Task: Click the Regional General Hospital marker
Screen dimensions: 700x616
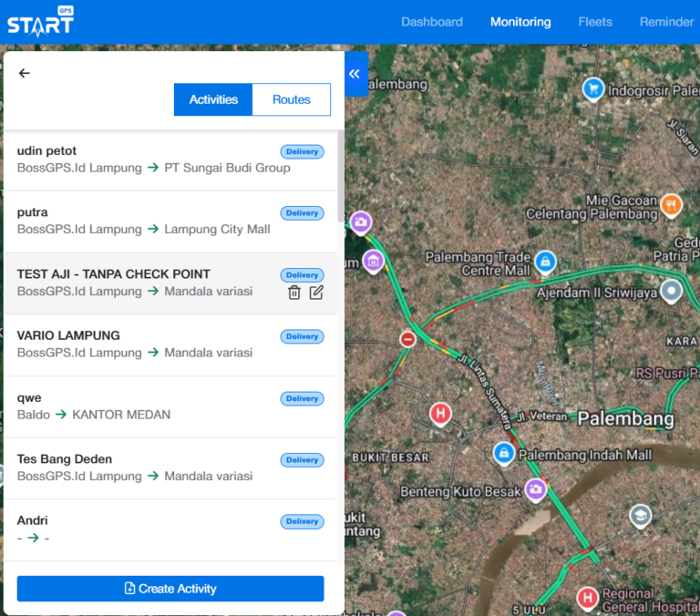Action: 588,598
